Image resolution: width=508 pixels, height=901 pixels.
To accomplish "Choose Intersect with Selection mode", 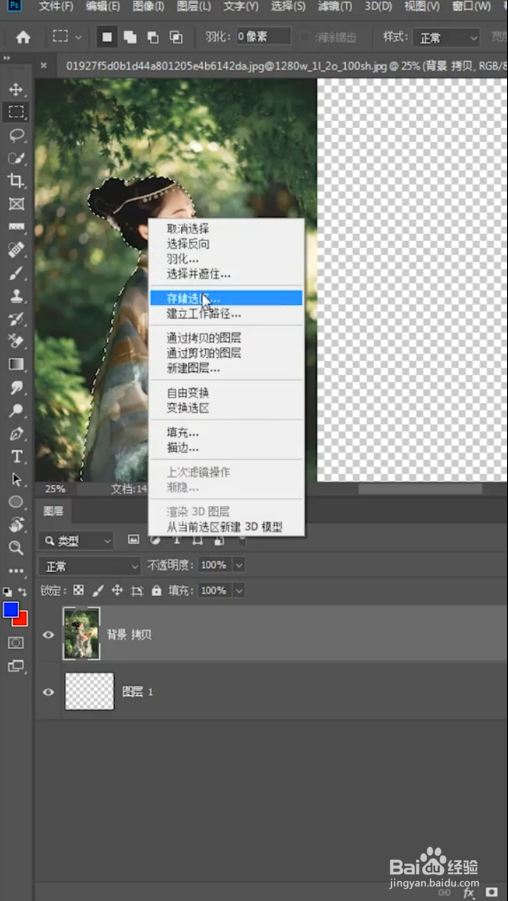I will tap(176, 37).
